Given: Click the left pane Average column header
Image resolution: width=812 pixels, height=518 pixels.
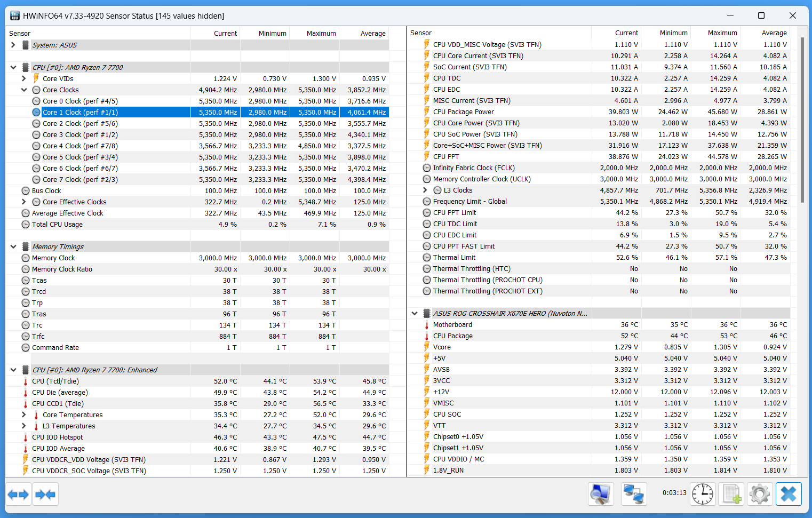Looking at the screenshot, I should [x=364, y=33].
